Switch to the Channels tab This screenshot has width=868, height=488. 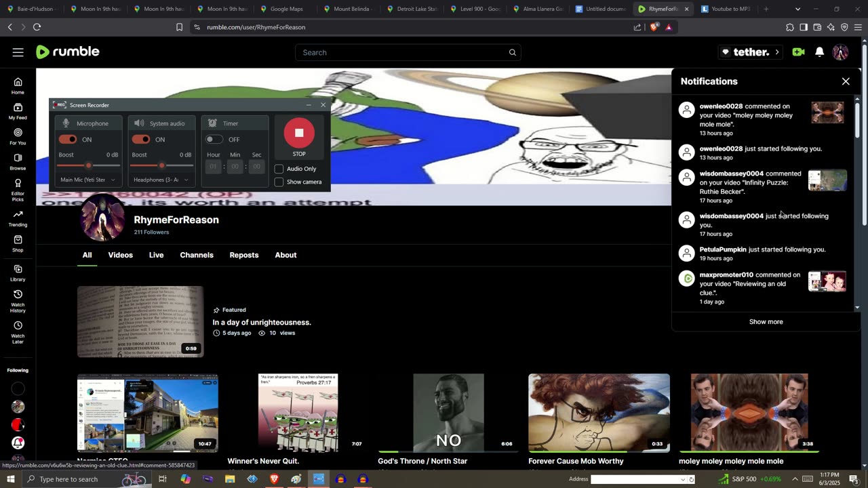click(x=197, y=255)
